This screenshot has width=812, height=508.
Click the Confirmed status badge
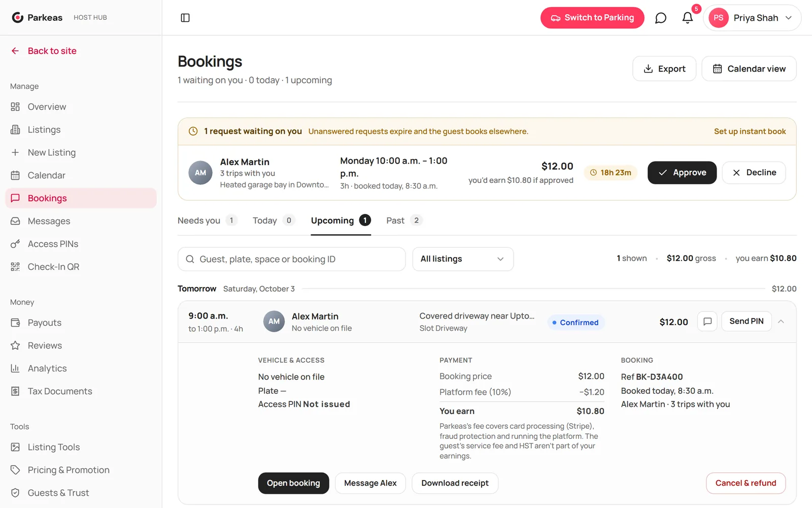click(576, 323)
